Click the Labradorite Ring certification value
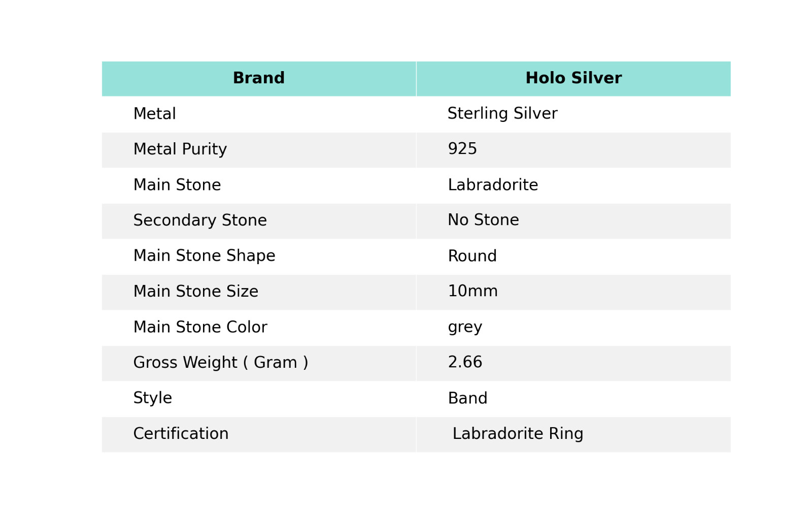812x508 pixels. click(518, 434)
